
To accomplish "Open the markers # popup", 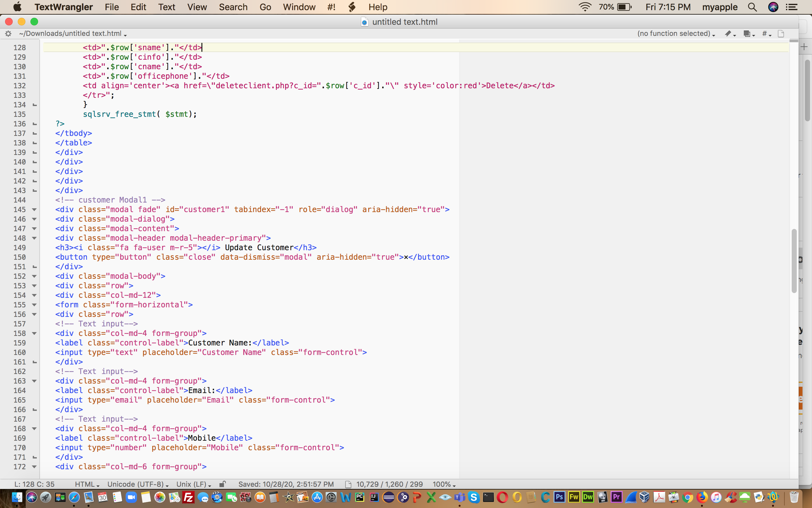I will 767,34.
